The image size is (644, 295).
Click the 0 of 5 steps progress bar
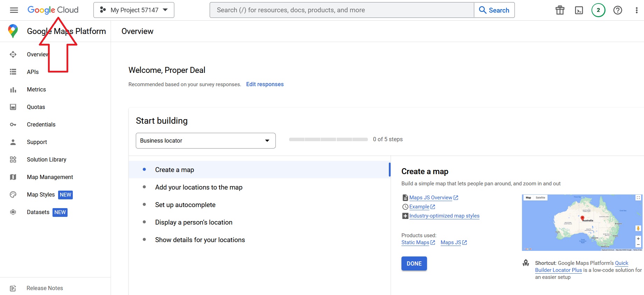328,139
